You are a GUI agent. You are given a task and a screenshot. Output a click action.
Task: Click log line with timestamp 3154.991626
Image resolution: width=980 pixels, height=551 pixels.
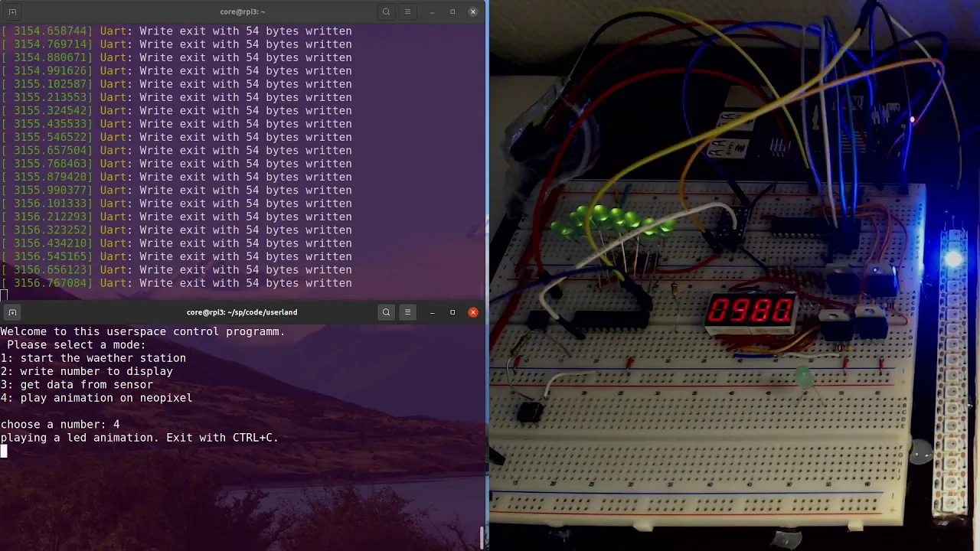177,71
